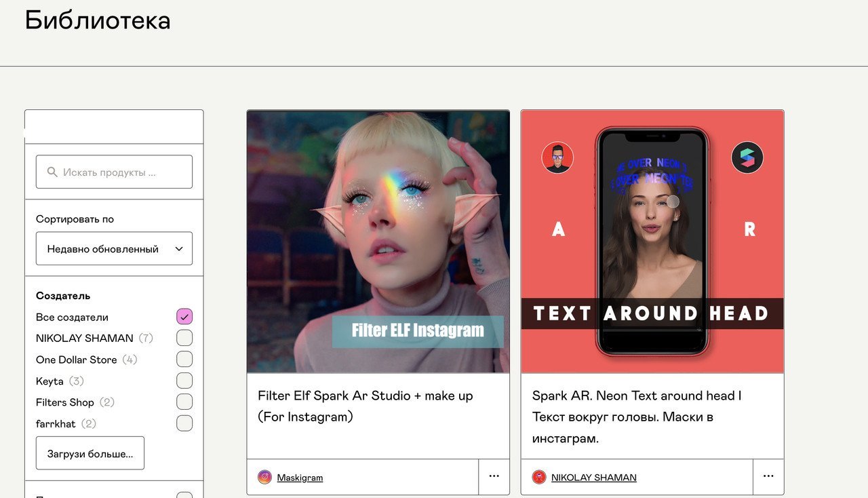
Task: Select the Filters Shop checkbox
Action: coord(184,402)
